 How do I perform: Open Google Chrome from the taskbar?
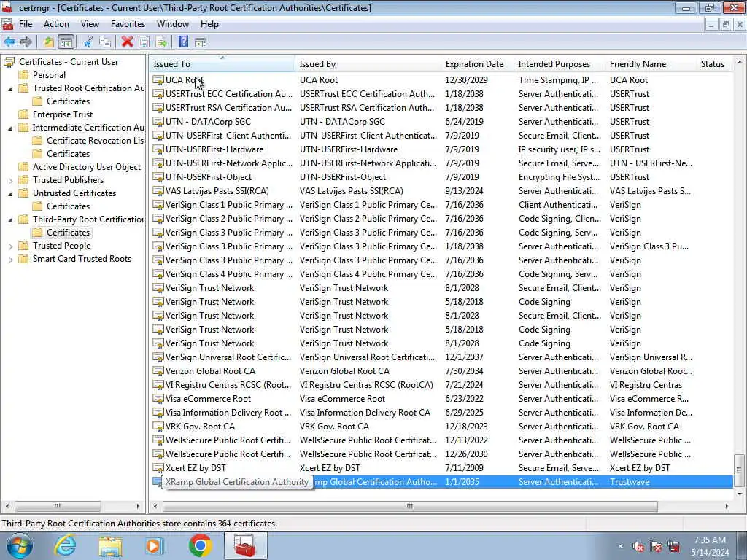[x=200, y=545]
